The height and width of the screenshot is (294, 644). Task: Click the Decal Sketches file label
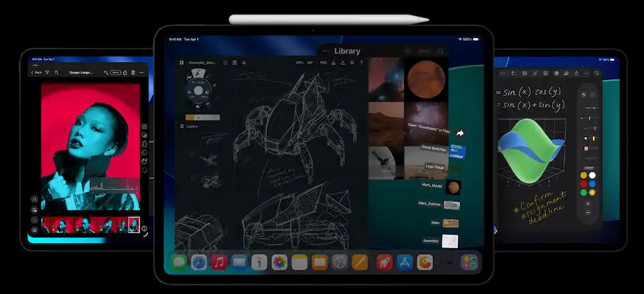click(x=434, y=148)
